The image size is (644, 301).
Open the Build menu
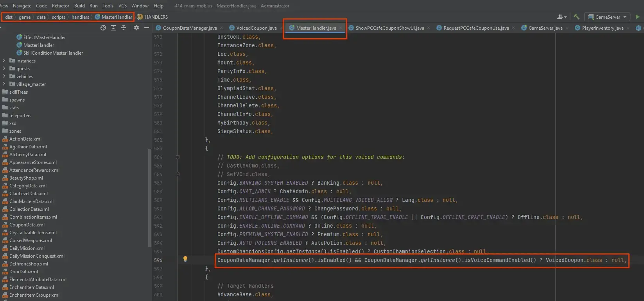click(x=79, y=6)
